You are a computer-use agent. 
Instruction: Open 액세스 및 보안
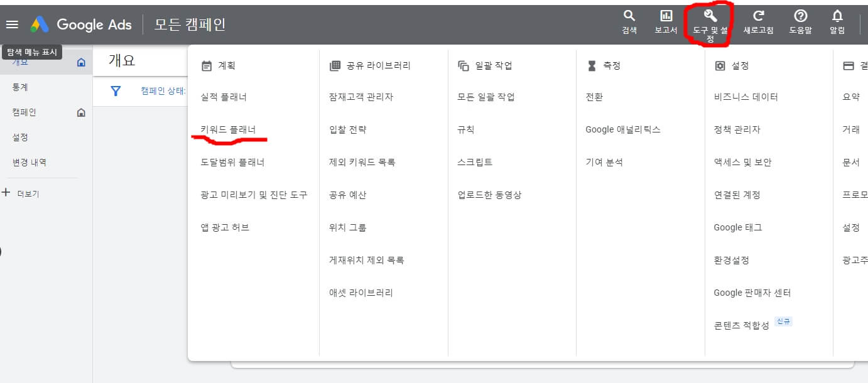742,163
